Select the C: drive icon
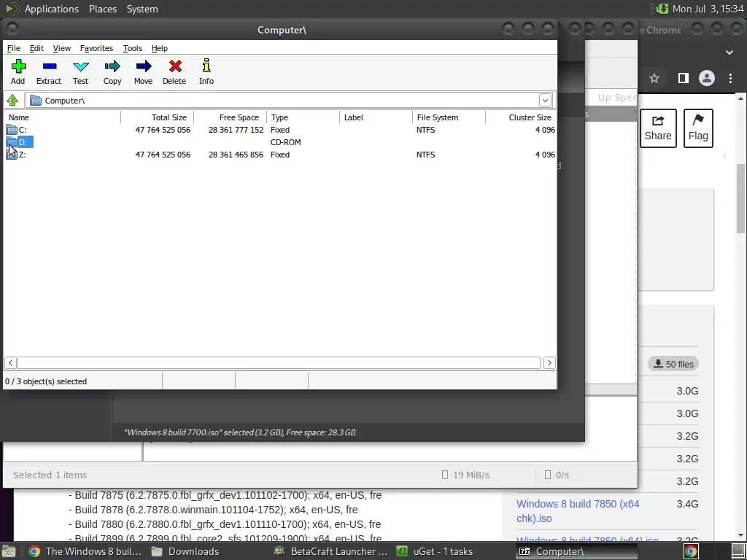This screenshot has width=747, height=560. point(12,130)
